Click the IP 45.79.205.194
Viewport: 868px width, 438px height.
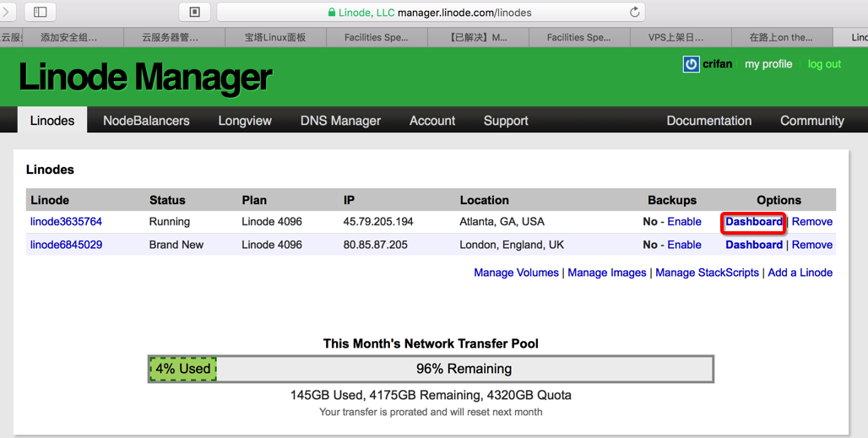pyautogui.click(x=378, y=221)
